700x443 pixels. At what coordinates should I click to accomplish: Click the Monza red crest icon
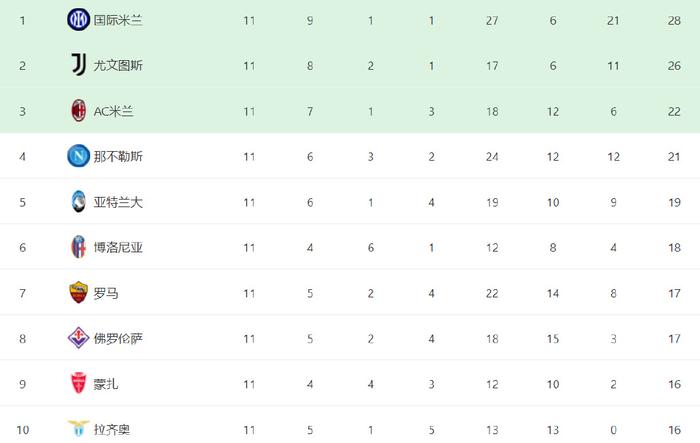(79, 383)
